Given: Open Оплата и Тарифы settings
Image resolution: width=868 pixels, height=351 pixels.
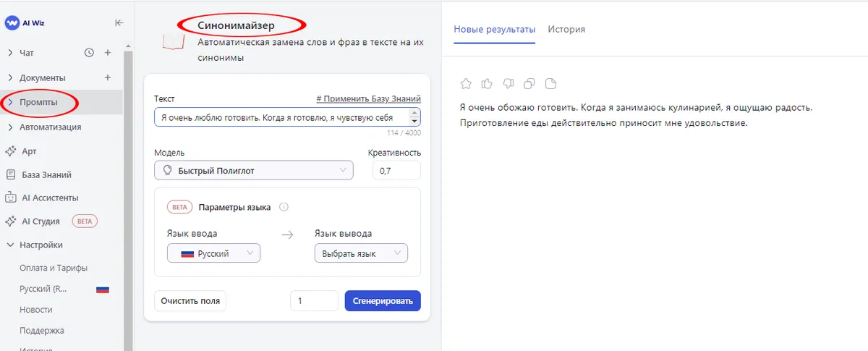Looking at the screenshot, I should point(54,268).
